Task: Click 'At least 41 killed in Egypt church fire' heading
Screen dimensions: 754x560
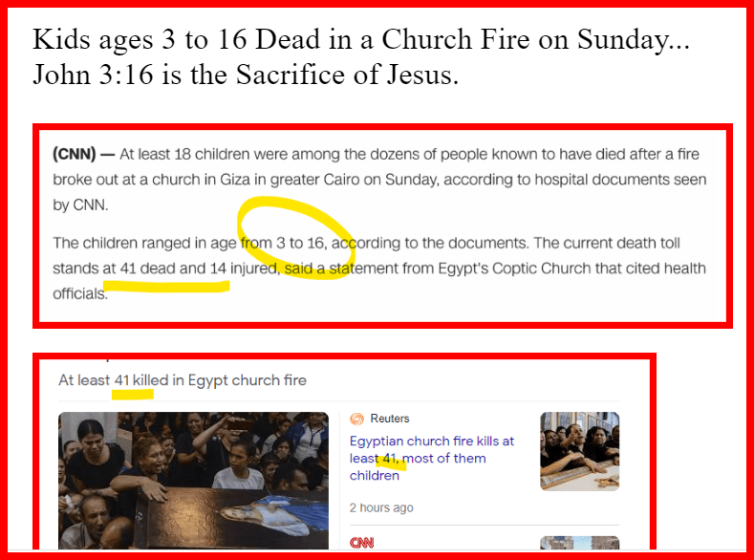Action: click(x=183, y=380)
